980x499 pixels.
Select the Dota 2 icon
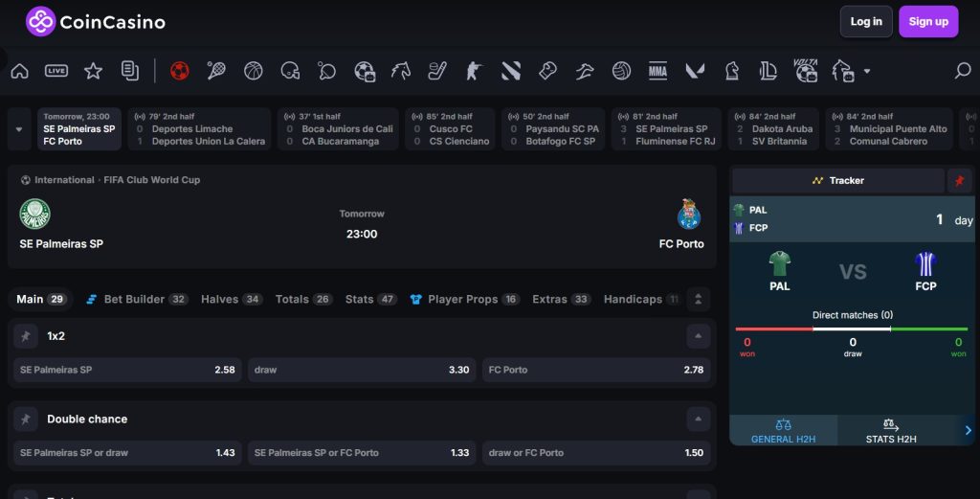click(x=511, y=71)
